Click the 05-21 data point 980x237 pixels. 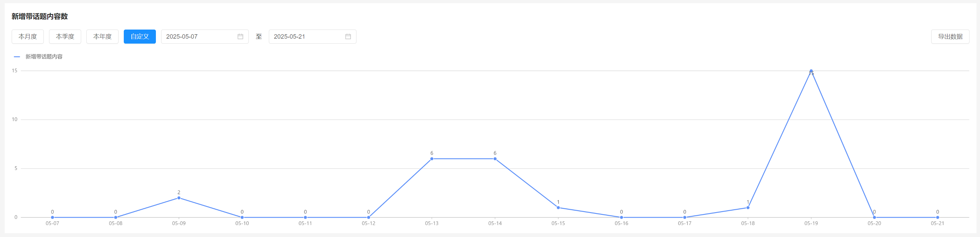point(937,218)
